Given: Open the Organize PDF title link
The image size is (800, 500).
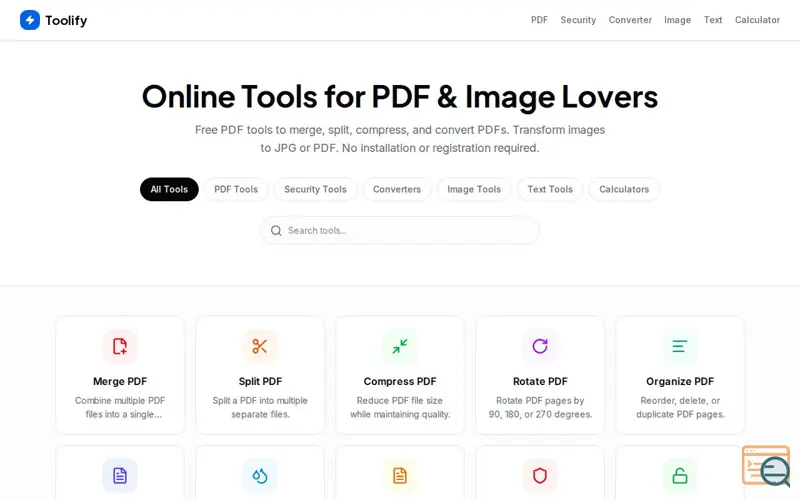Looking at the screenshot, I should click(x=680, y=381).
